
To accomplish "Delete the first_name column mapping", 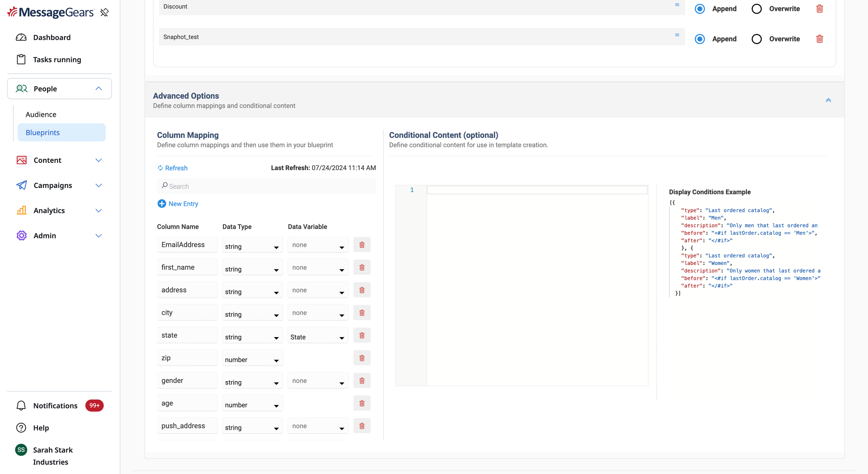I will pos(362,267).
